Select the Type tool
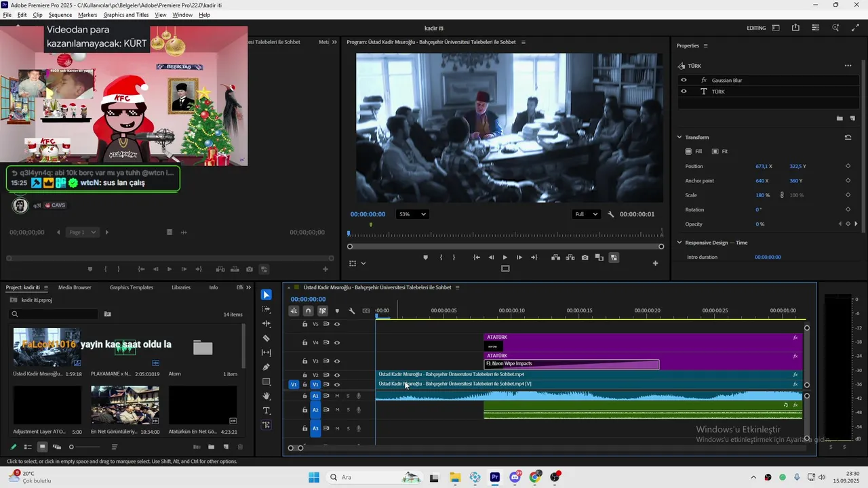This screenshot has height=488, width=868. 267,411
